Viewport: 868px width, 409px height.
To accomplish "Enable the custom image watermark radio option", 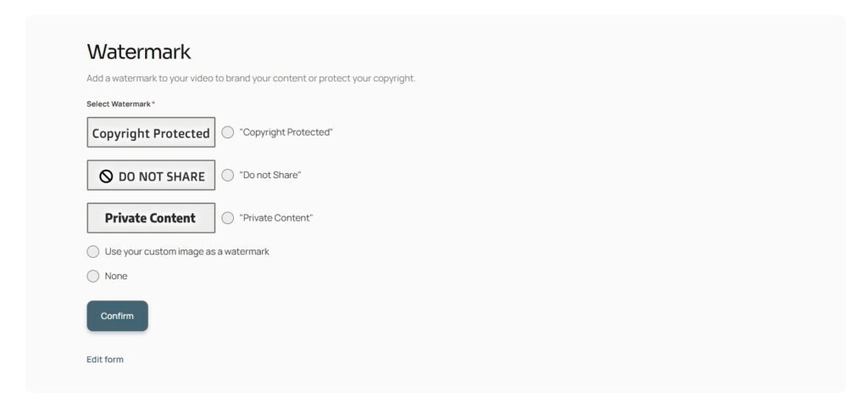I will pyautogui.click(x=93, y=252).
